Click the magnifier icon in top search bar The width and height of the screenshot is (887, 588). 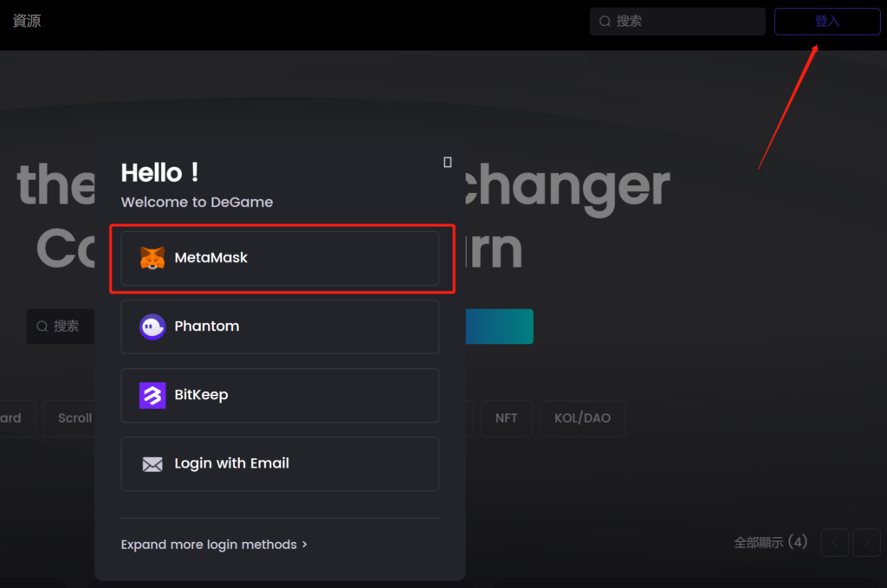point(605,22)
